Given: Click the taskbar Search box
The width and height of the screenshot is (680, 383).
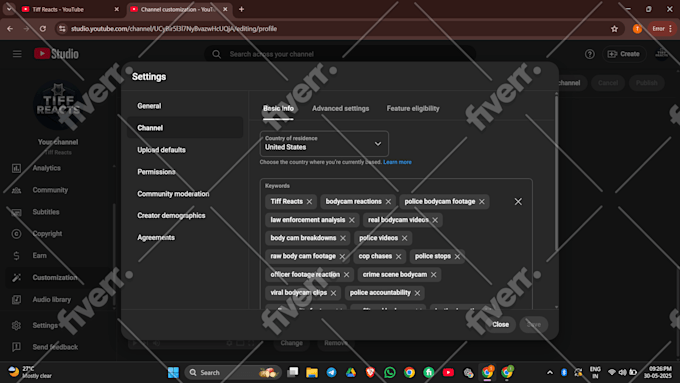Looking at the screenshot, I should pyautogui.click(x=233, y=373).
